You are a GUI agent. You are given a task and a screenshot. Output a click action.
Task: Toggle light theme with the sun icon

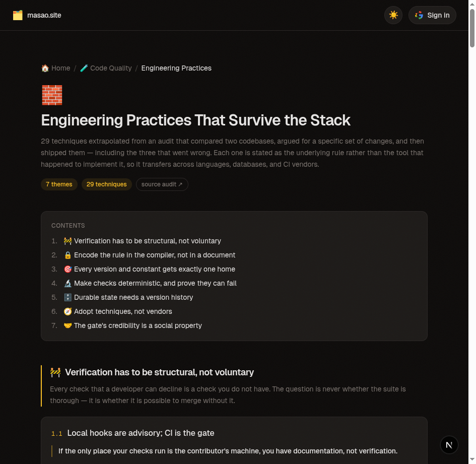(x=393, y=15)
